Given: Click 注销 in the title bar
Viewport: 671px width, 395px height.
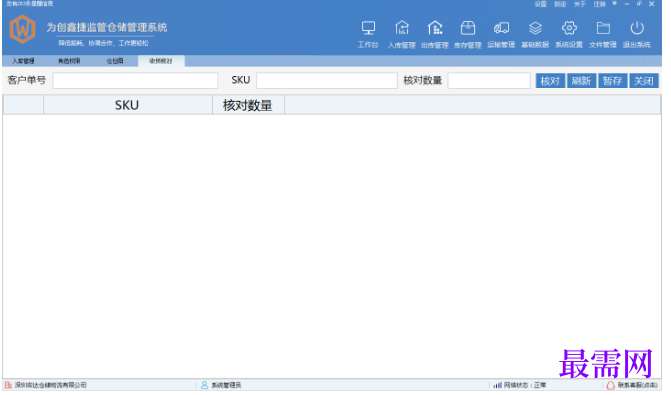Looking at the screenshot, I should (x=600, y=4).
